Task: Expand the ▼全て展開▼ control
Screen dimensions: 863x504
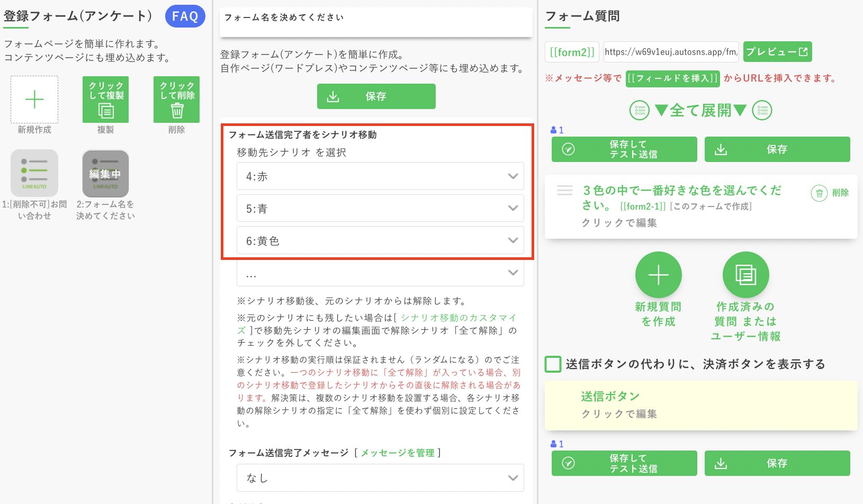Action: 701,110
